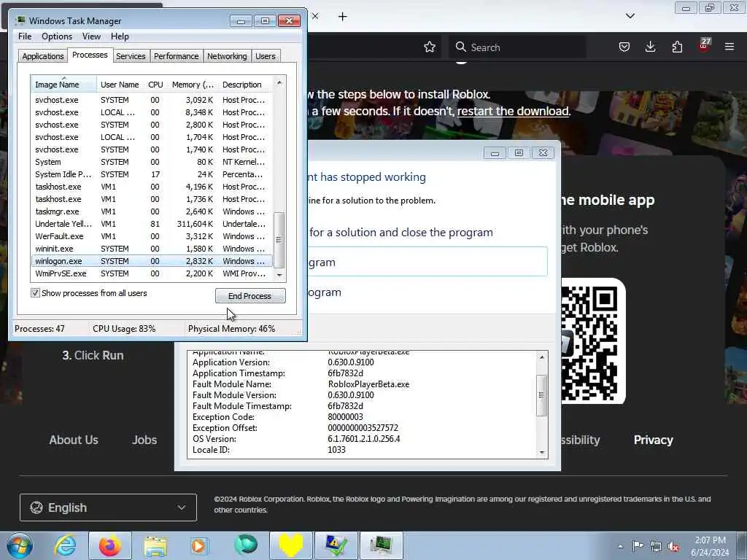The height and width of the screenshot is (560, 747).
Task: Toggle Show processes from all users
Action: click(x=35, y=293)
